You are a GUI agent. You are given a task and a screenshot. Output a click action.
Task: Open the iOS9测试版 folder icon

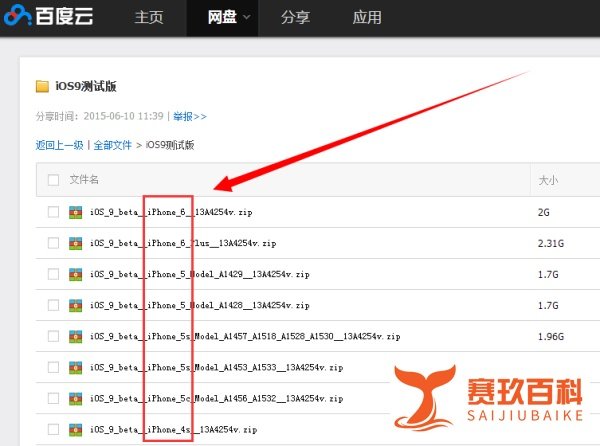pos(42,86)
